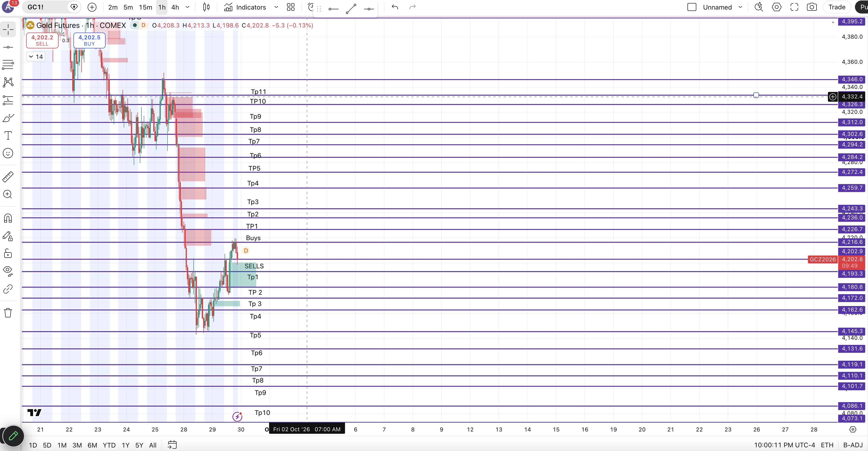Open chart settings hexagon icon
The image size is (868, 451).
pos(776,7)
